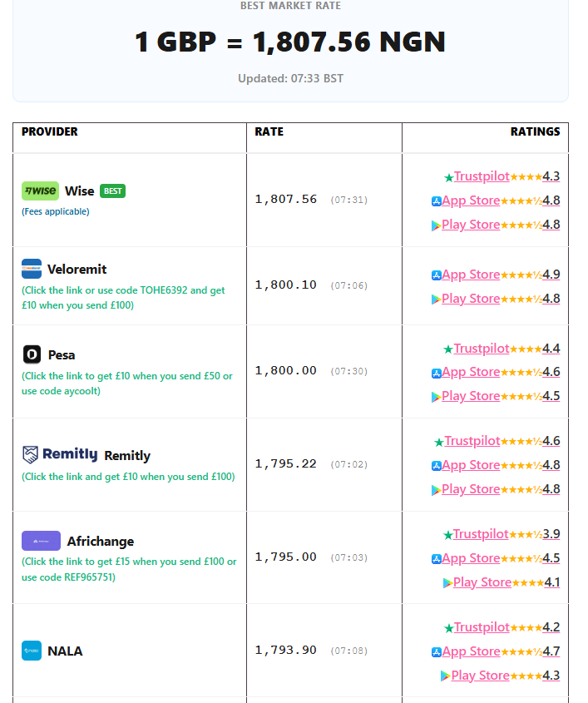Click Wise Fees applicable note
The image size is (588, 703).
pyautogui.click(x=56, y=211)
